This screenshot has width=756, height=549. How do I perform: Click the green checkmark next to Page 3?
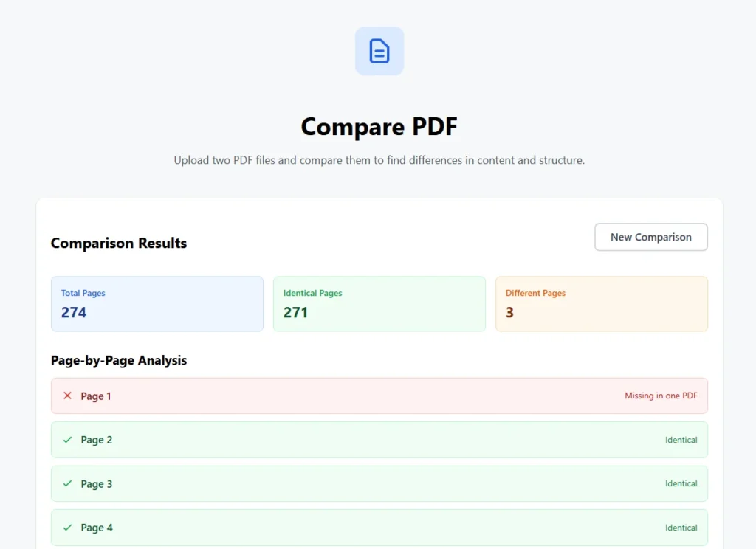tap(68, 483)
